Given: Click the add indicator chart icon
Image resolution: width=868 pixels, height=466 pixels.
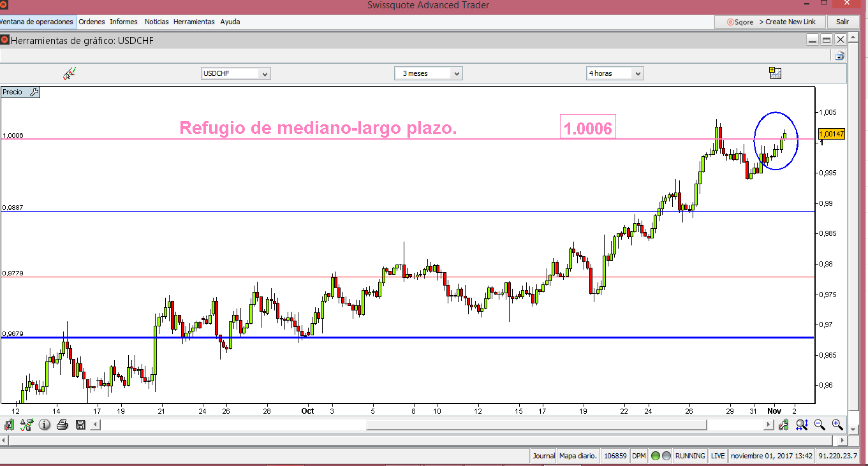Looking at the screenshot, I should coord(775,73).
